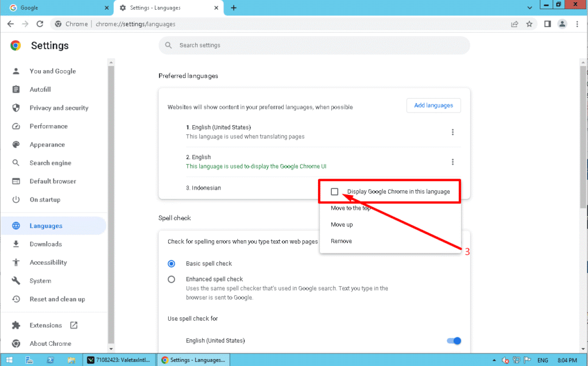Close the Settings - Languages tab

[216, 8]
